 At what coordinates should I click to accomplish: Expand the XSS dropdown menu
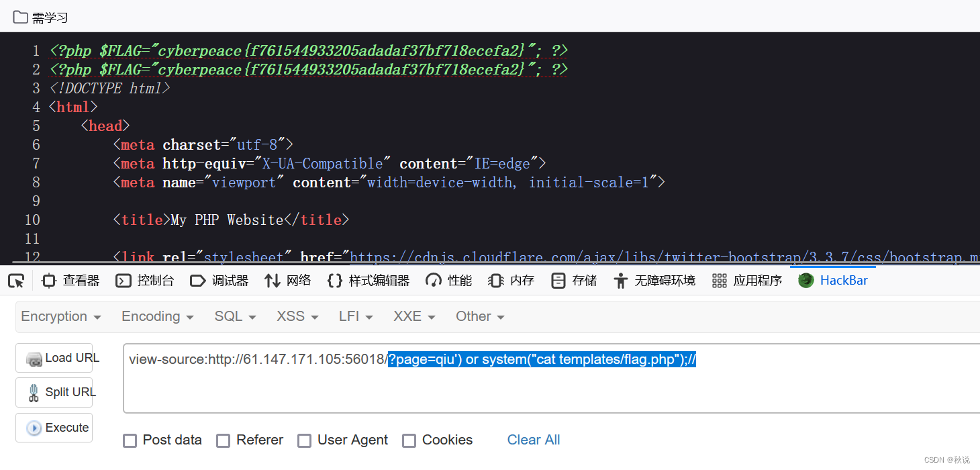[297, 316]
